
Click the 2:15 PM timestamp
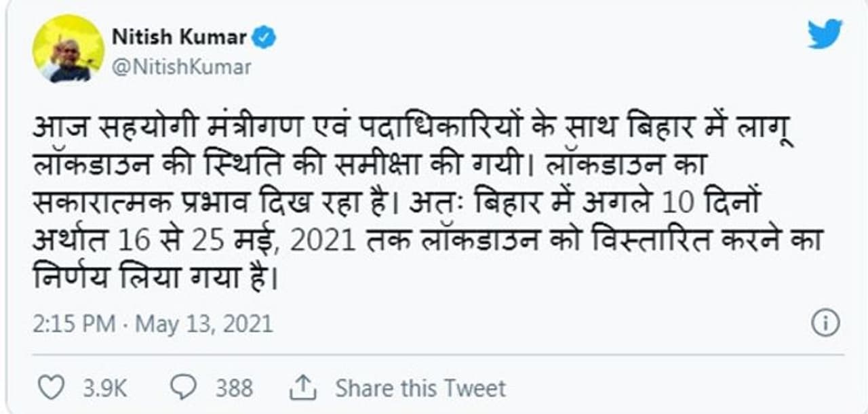[74, 323]
